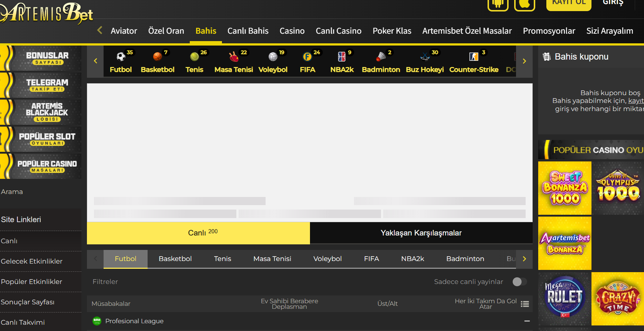
Task: Open Canlı site link
Action: pyautogui.click(x=41, y=241)
